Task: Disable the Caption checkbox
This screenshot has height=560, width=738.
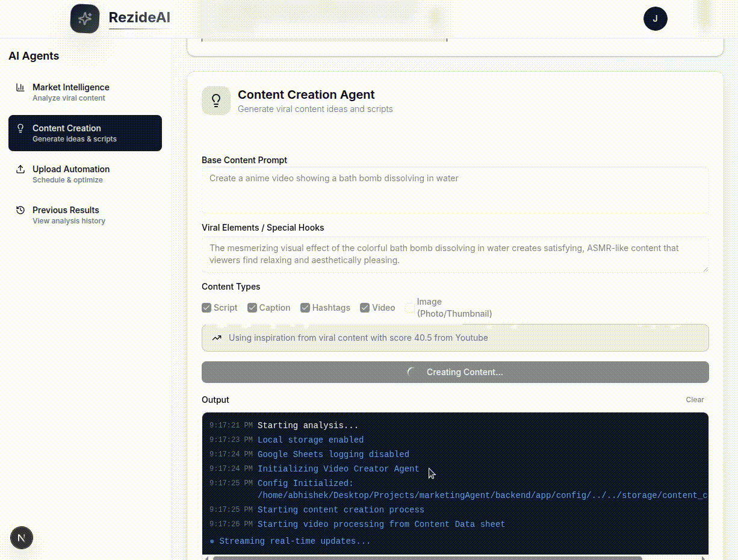Action: click(252, 307)
